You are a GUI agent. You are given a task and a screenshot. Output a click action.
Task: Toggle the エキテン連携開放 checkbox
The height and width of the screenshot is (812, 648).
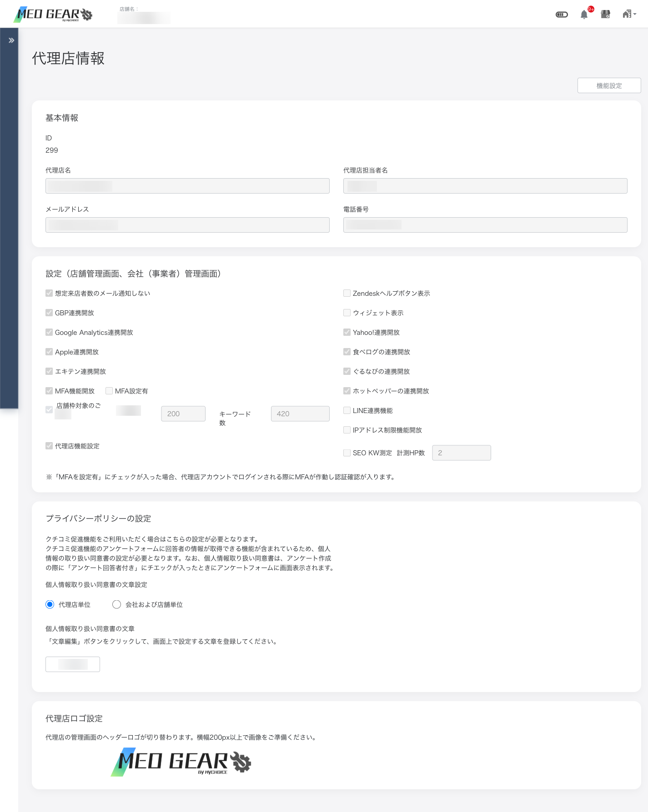49,371
